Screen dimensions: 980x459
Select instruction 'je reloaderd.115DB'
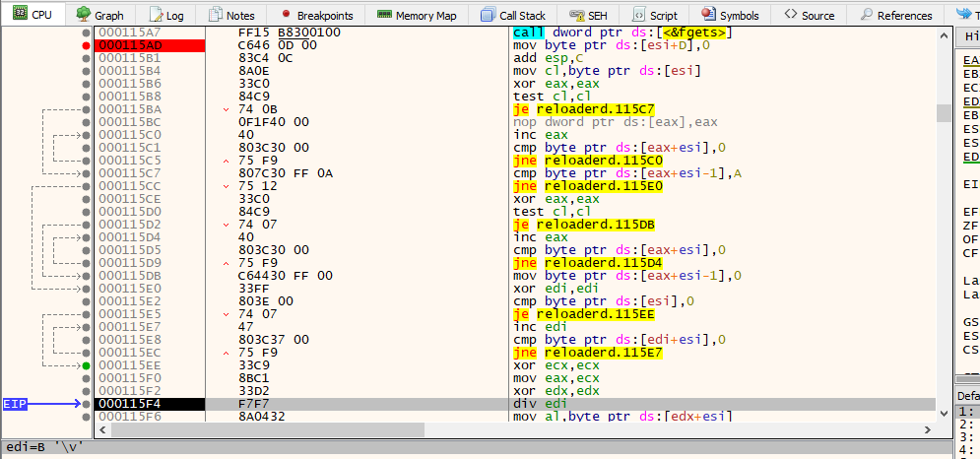[x=584, y=225]
